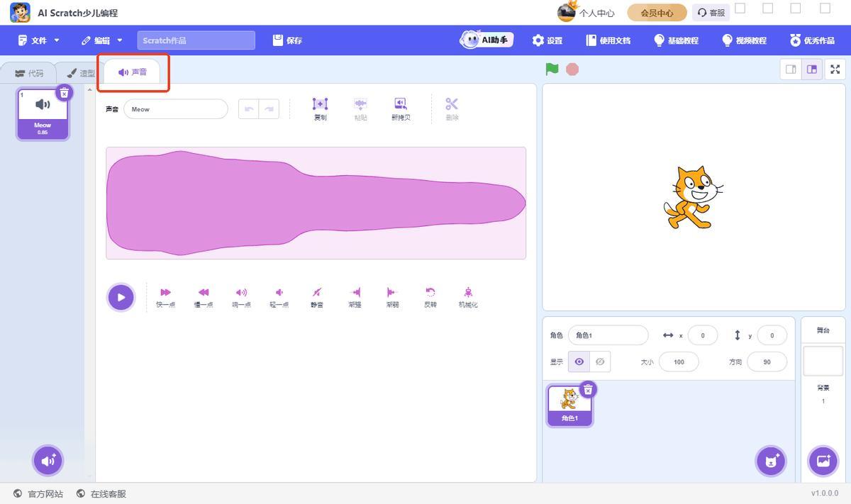Viewport: 851px width, 504px height.
Task: Open the 会员中心 button
Action: 657,13
